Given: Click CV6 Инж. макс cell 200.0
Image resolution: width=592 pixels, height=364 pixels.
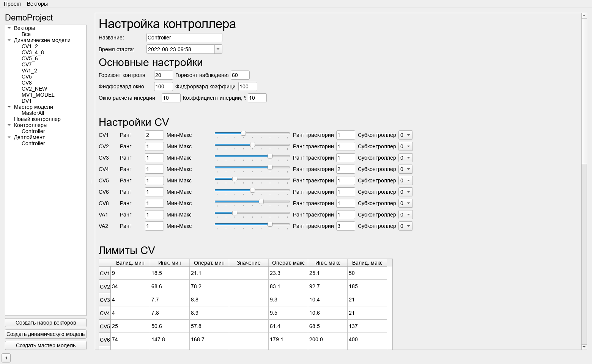Looking at the screenshot, I should pos(327,339).
